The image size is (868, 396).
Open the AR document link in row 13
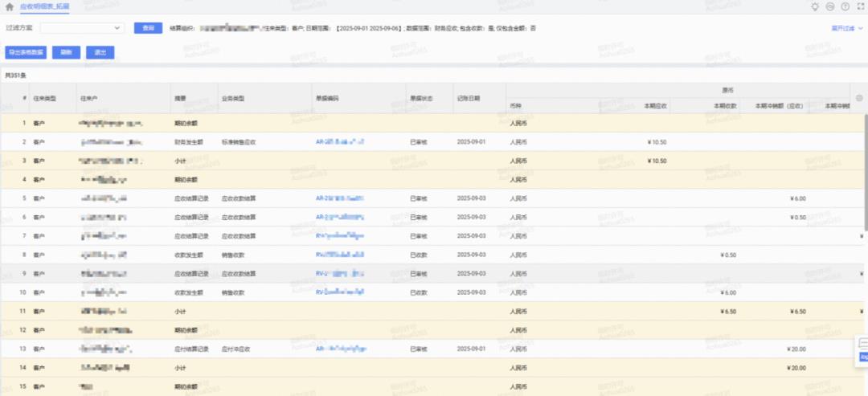tap(341, 349)
